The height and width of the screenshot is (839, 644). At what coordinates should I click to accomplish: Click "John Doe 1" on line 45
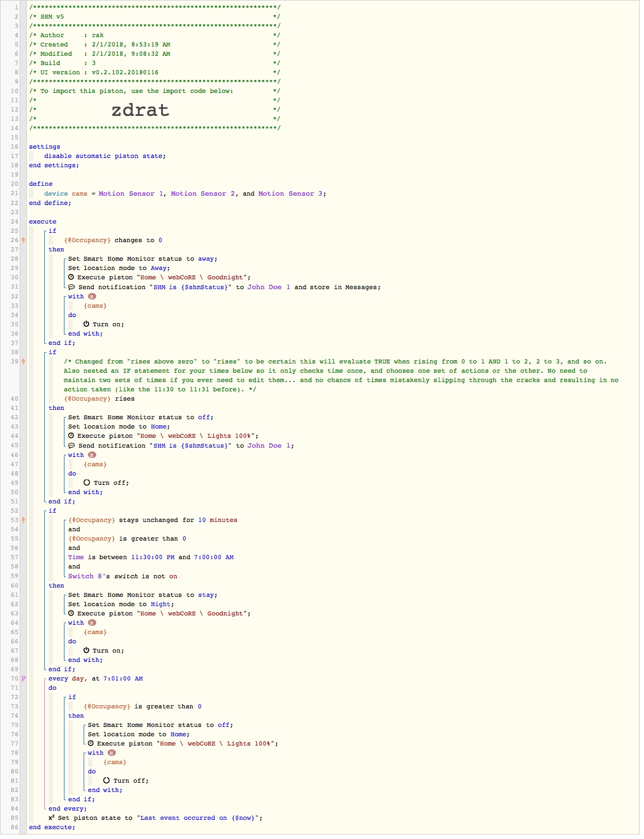[269, 445]
